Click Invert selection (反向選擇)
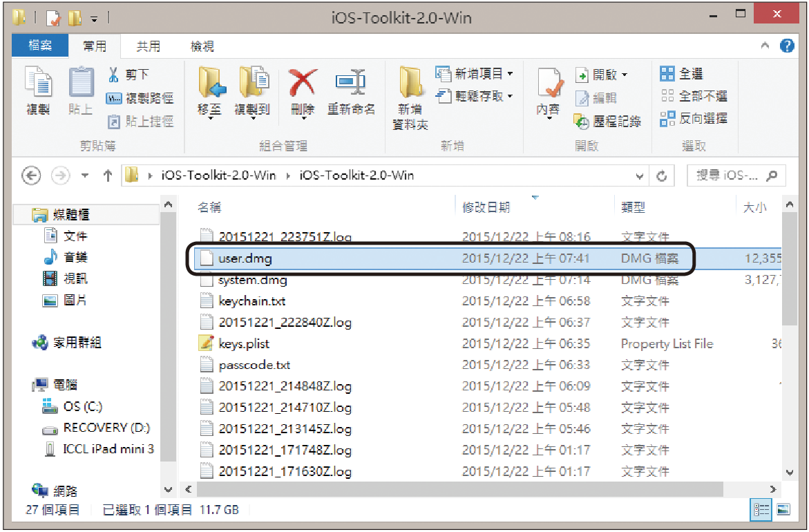This screenshot has height=532, width=809. (694, 119)
